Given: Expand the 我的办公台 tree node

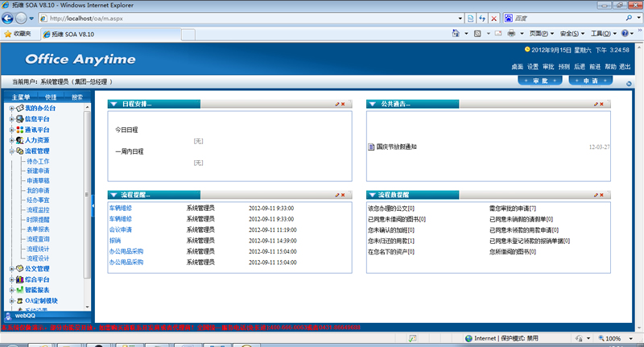Looking at the screenshot, I should click(x=11, y=108).
